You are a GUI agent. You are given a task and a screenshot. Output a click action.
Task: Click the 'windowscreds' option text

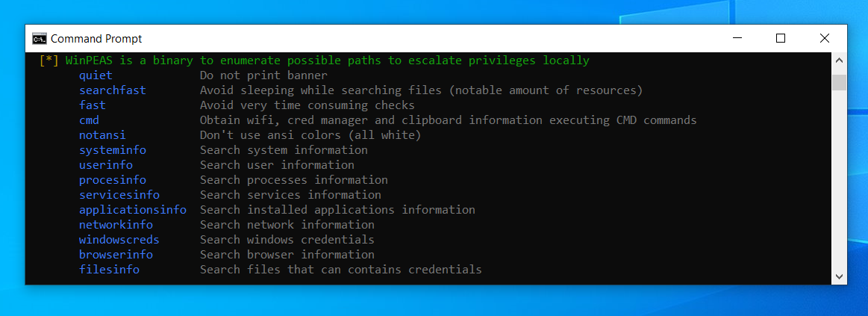coord(119,240)
